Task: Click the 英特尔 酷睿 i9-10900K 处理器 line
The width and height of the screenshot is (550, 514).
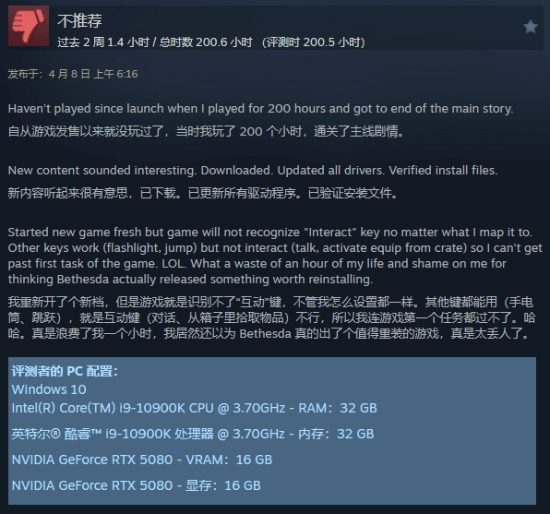Action: coord(193,434)
